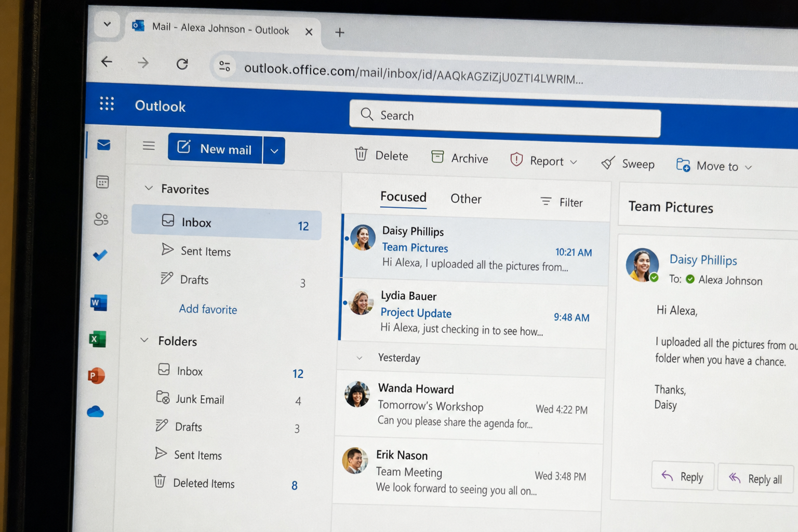Open OneDrive cloud icon

95,412
